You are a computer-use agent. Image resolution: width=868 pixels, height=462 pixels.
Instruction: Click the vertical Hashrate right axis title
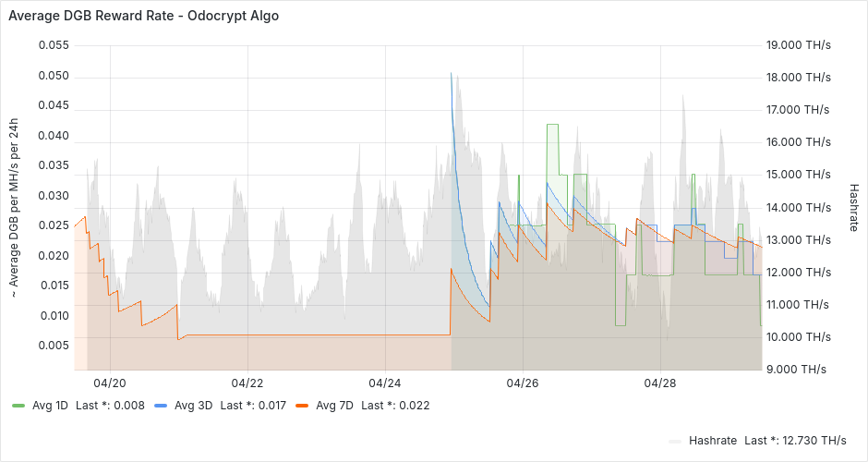(x=853, y=206)
